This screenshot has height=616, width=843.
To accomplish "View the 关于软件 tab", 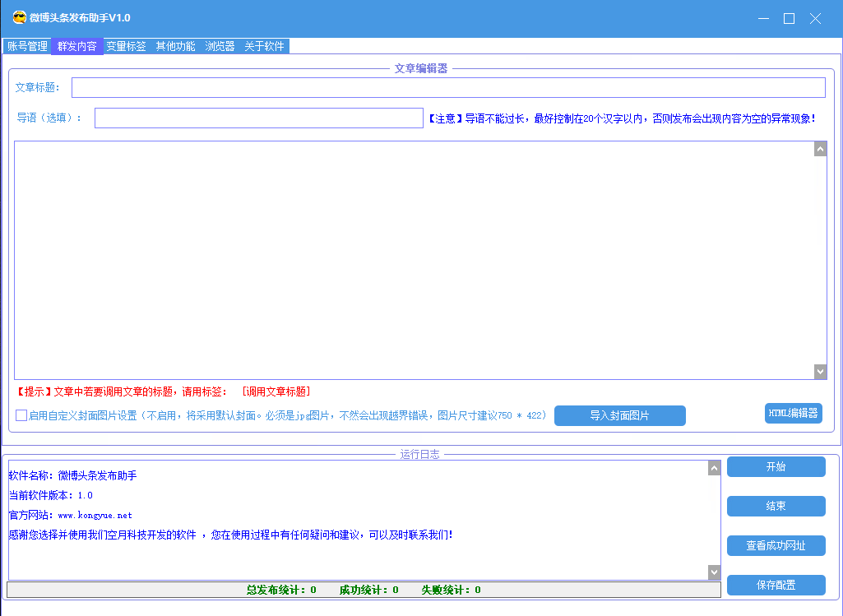I will tap(265, 46).
